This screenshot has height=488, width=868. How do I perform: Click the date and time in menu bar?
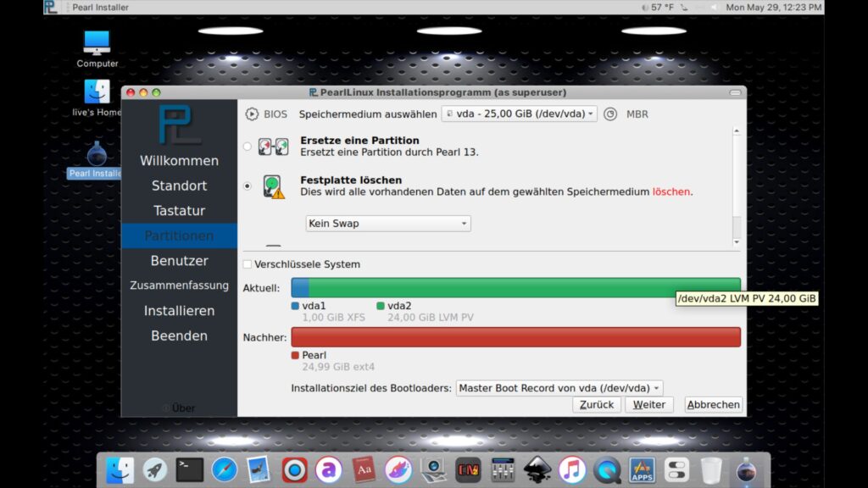[773, 7]
